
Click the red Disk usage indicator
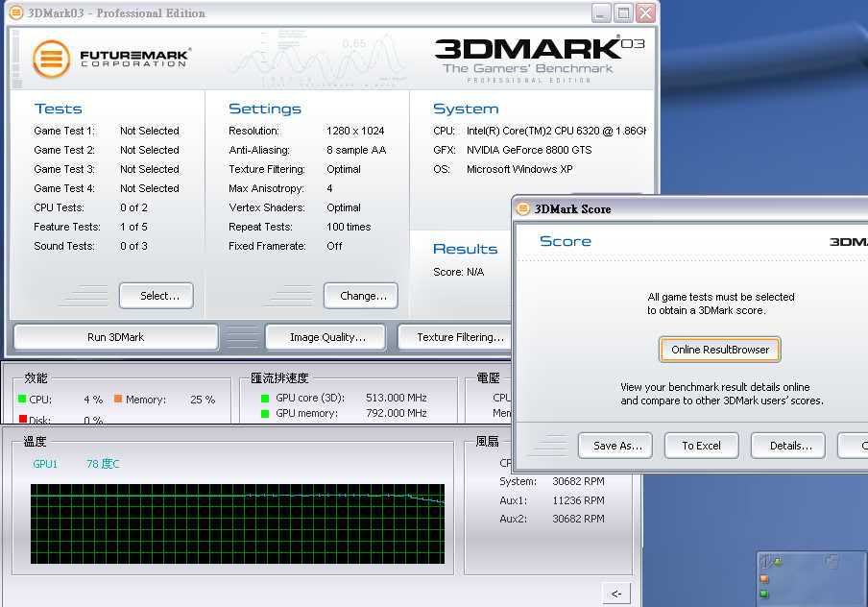[23, 420]
